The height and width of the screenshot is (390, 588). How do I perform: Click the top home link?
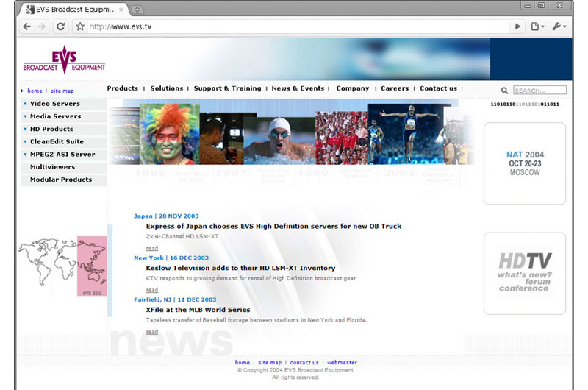click(35, 91)
